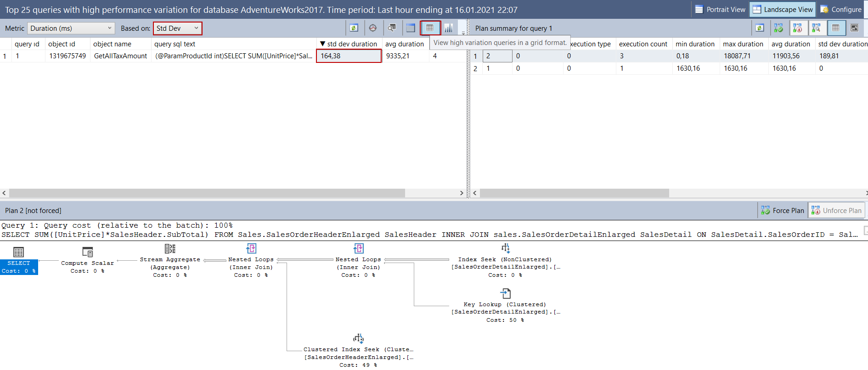Switch to Landscape View

click(783, 9)
